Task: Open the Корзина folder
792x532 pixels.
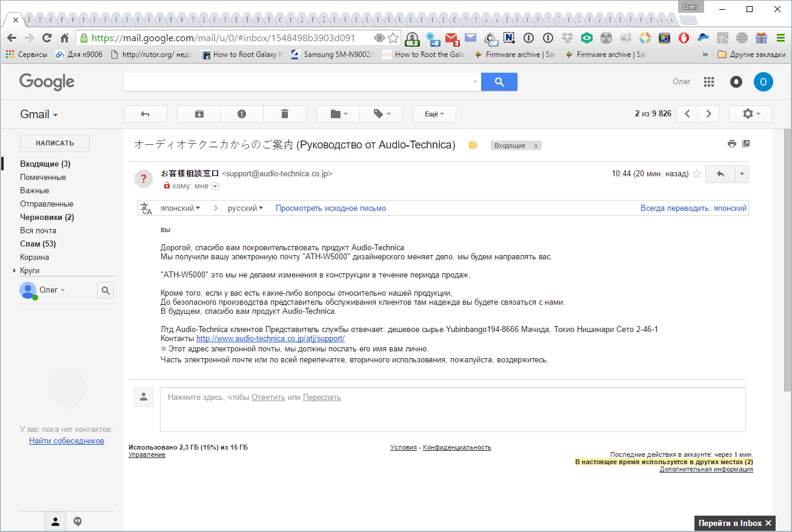Action: pyautogui.click(x=35, y=257)
